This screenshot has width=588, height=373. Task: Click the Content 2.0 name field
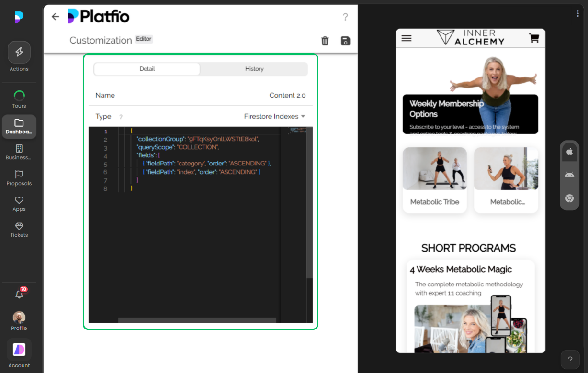[x=287, y=95]
